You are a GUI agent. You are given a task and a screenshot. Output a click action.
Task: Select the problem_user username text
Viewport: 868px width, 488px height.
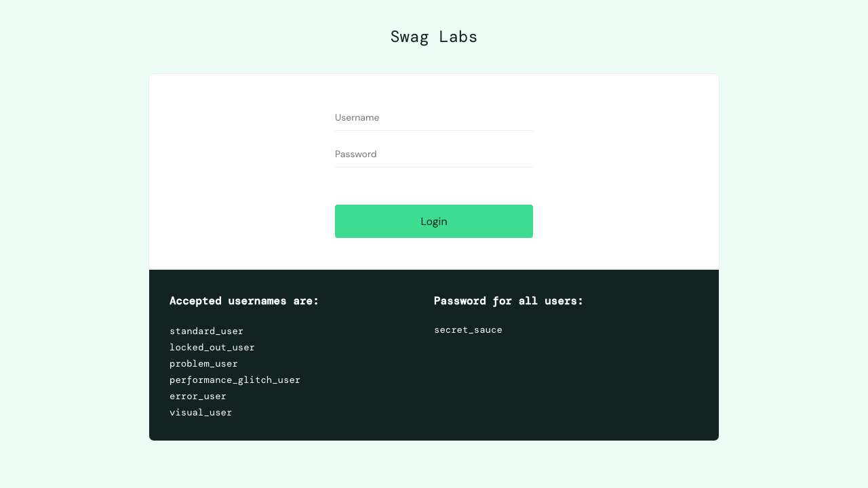(x=203, y=363)
